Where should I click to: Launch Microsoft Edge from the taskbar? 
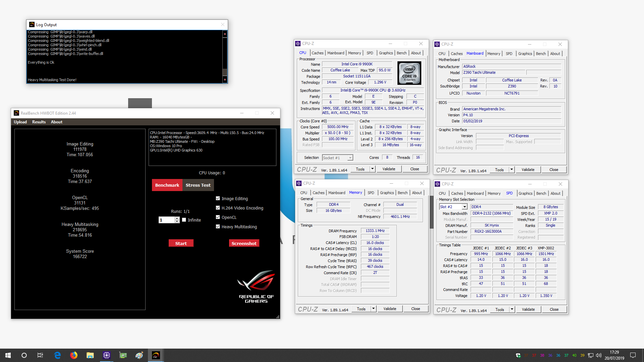coord(57,355)
